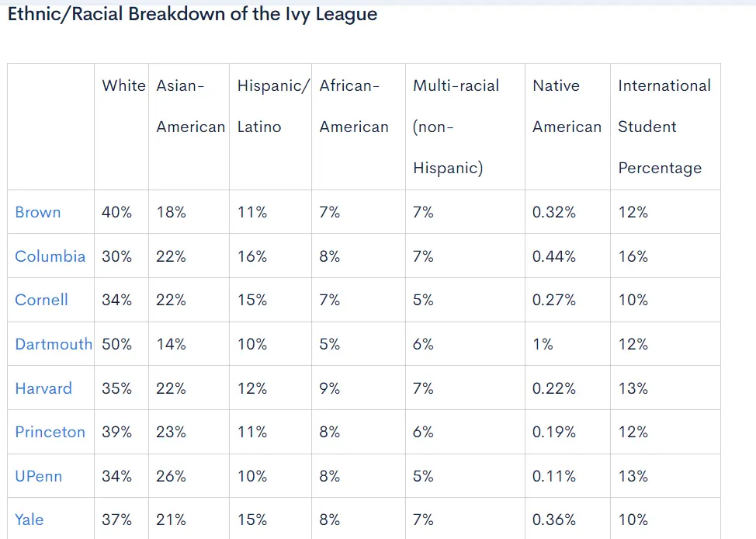Click the Columbia link
Viewport: 756px width, 539px height.
point(50,256)
